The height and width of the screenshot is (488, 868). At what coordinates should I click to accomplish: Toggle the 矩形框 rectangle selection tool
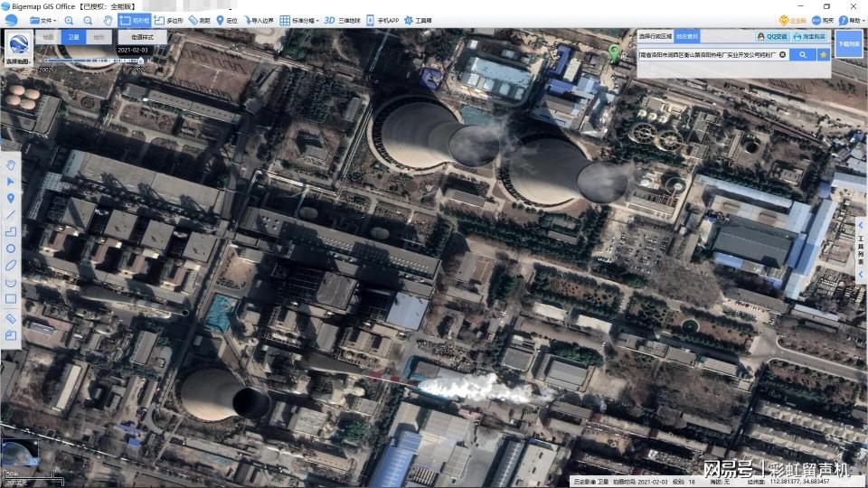point(135,20)
